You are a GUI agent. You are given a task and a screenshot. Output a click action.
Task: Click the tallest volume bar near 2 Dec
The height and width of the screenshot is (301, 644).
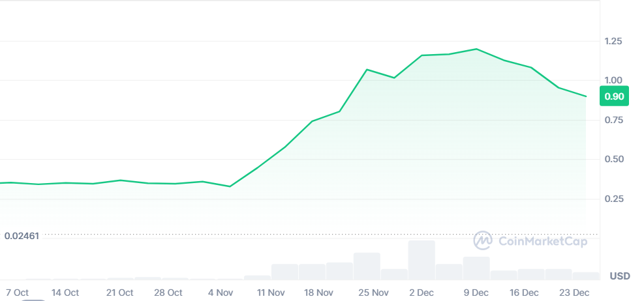tap(422, 261)
